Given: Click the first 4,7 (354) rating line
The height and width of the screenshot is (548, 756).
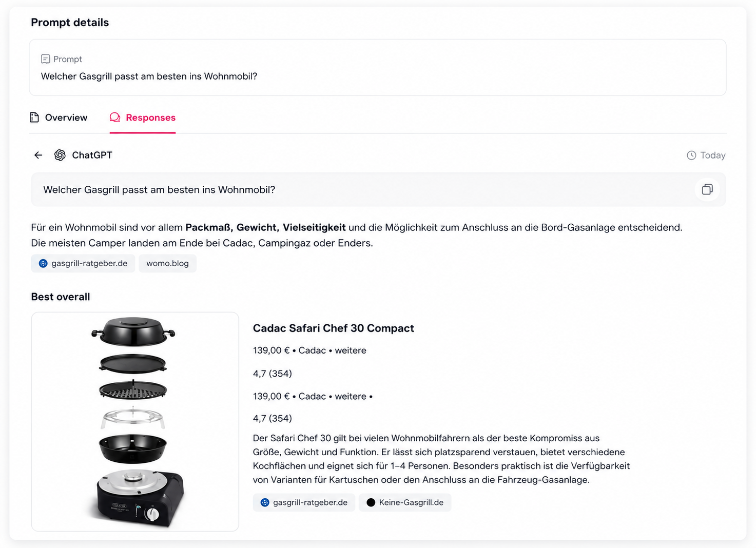Looking at the screenshot, I should pos(273,374).
